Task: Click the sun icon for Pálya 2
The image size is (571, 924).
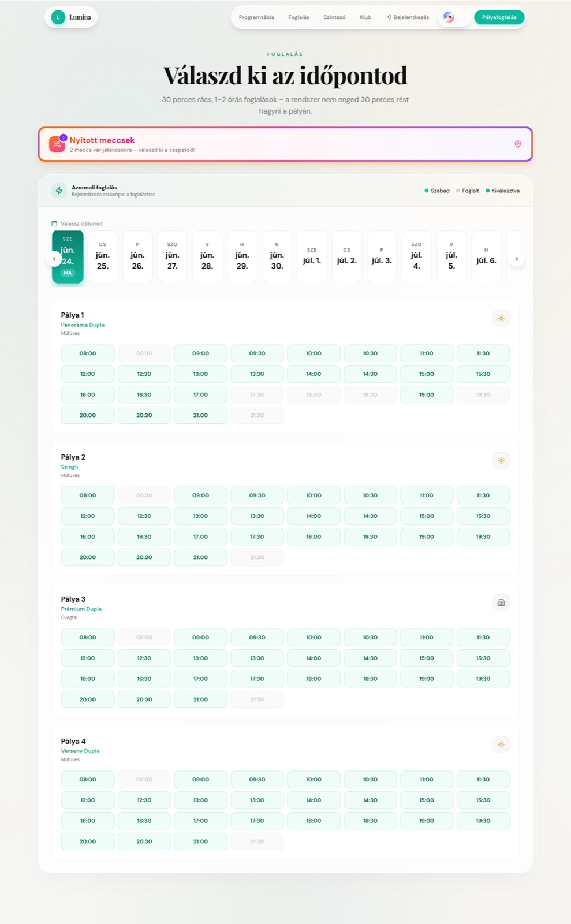Action: pos(501,460)
